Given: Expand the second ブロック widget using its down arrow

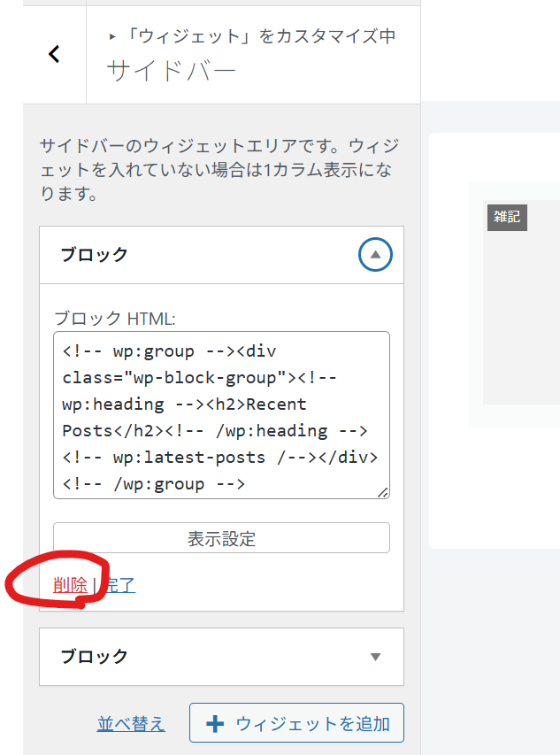Looking at the screenshot, I should (x=375, y=657).
